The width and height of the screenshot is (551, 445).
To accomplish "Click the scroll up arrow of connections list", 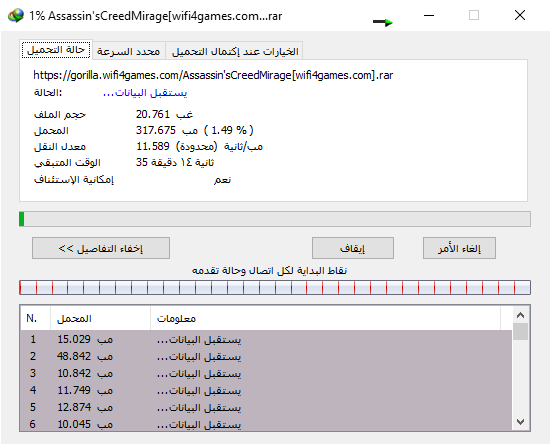I will tap(520, 315).
